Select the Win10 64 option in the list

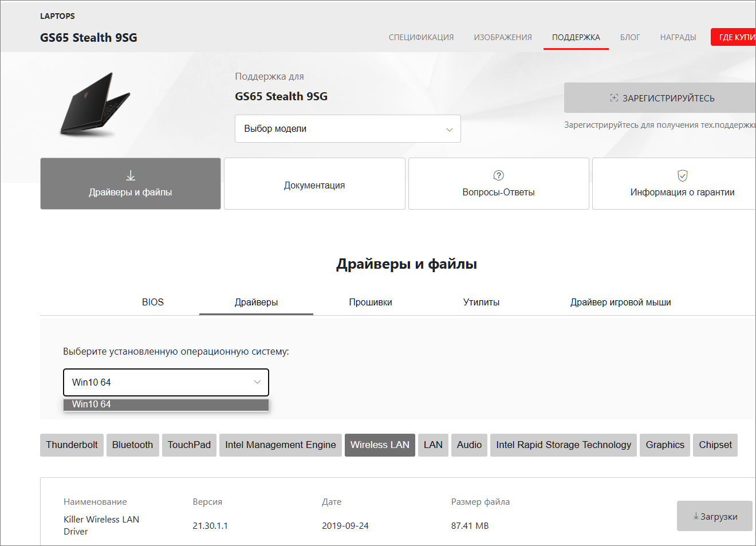tap(166, 404)
